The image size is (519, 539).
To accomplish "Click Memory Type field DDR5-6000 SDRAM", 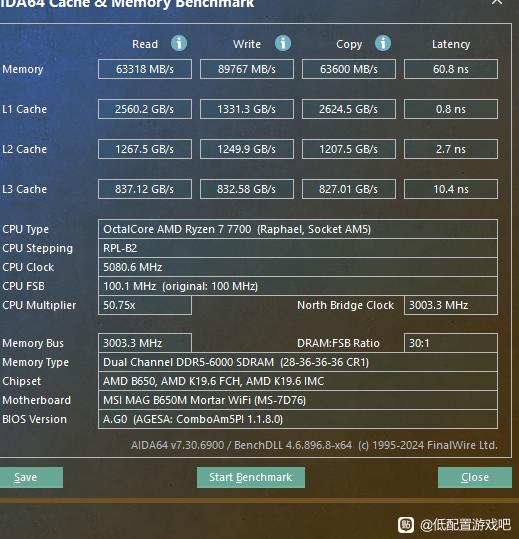I will tap(298, 362).
